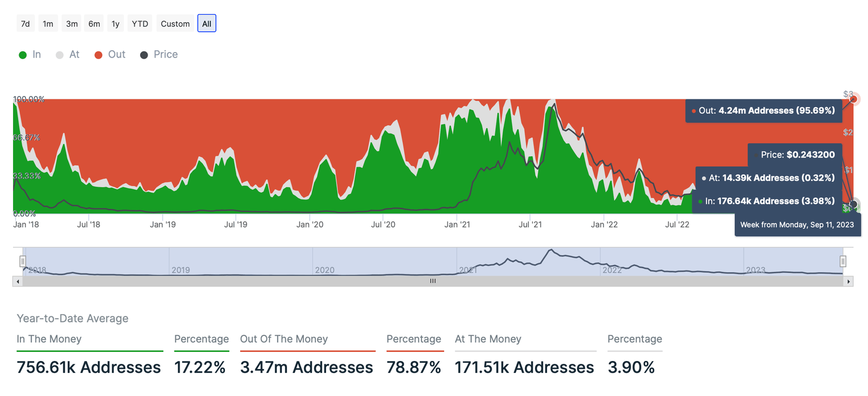
Task: Toggle the Price line on the chart
Action: click(x=159, y=54)
